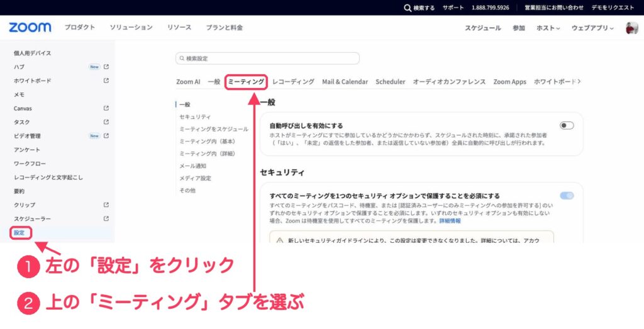
Task: Jump to メール通知 section
Action: pyautogui.click(x=192, y=166)
